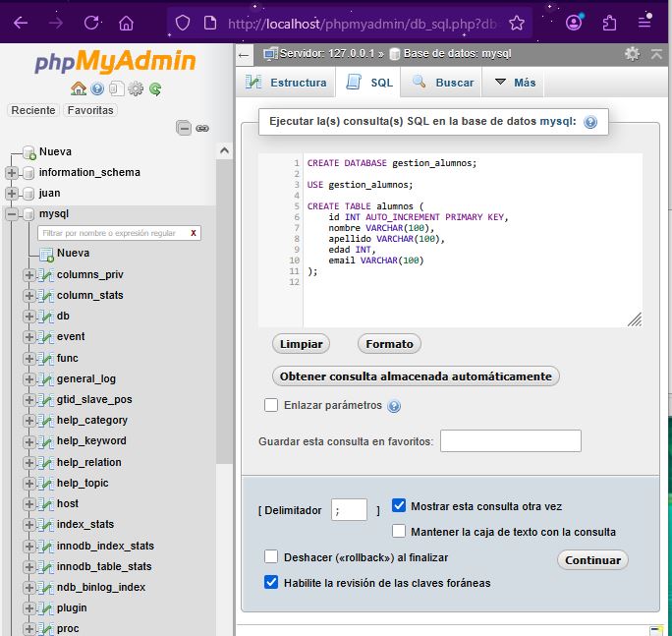Open page settings gear in top right
Image resolution: width=672 pixels, height=636 pixels.
pos(632,53)
